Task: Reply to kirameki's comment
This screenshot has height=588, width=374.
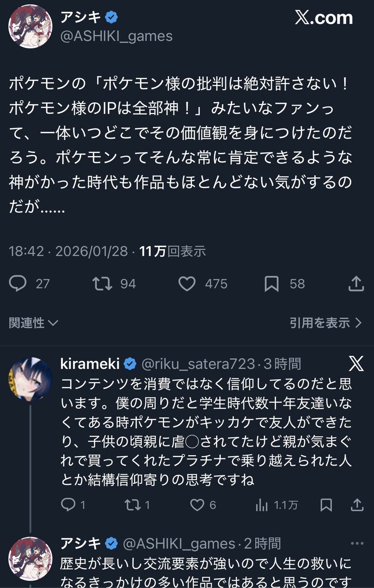Action: (68, 505)
